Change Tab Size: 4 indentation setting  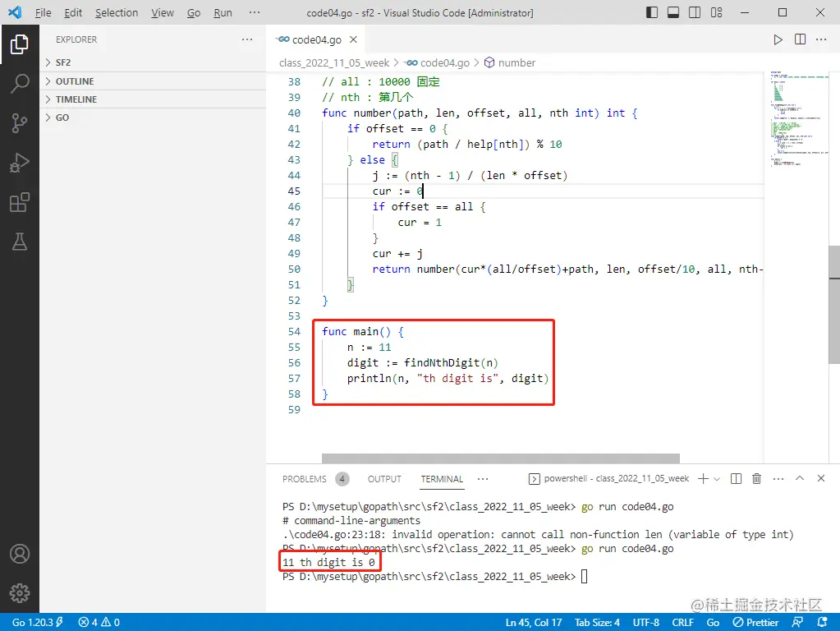[x=597, y=623]
